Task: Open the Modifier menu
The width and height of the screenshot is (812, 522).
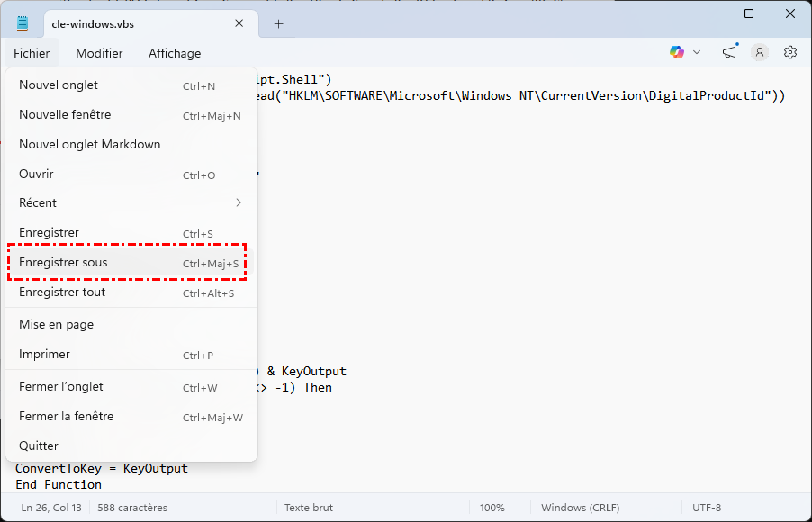Action: 99,53
